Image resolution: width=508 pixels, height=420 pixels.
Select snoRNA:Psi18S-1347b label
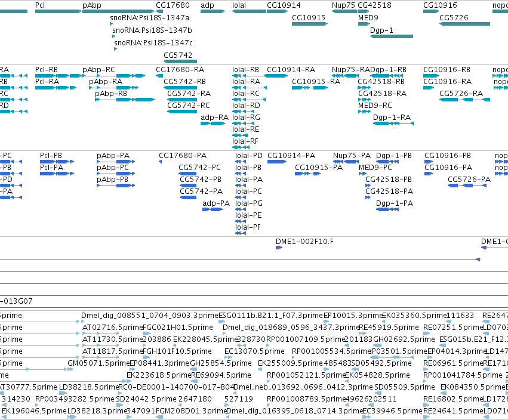[152, 30]
